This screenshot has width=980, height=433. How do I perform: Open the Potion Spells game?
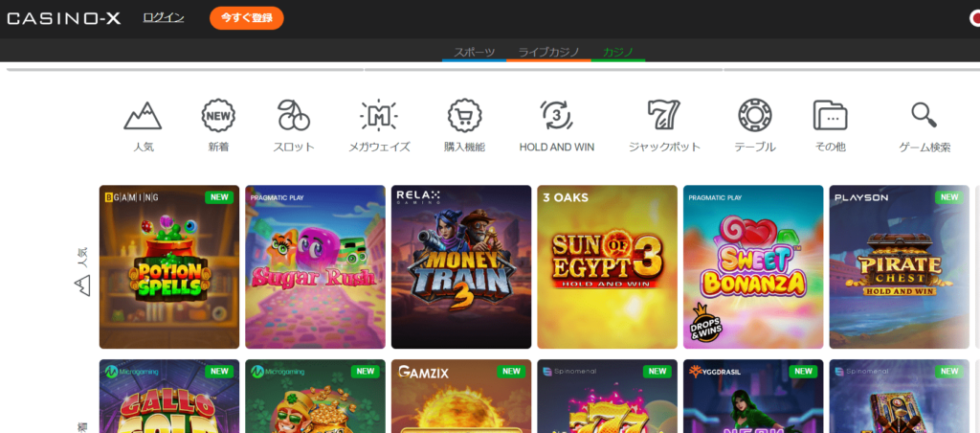[x=169, y=266]
